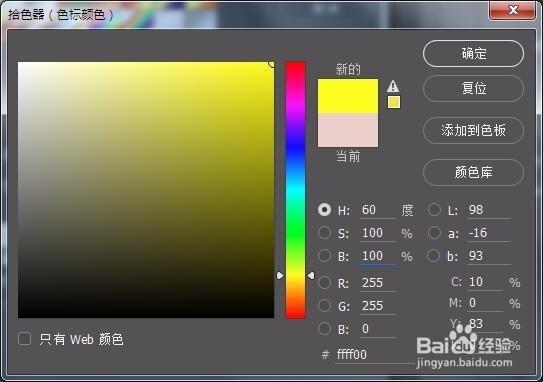The image size is (543, 382).
Task: Click the new yellow color preview
Action: click(348, 96)
